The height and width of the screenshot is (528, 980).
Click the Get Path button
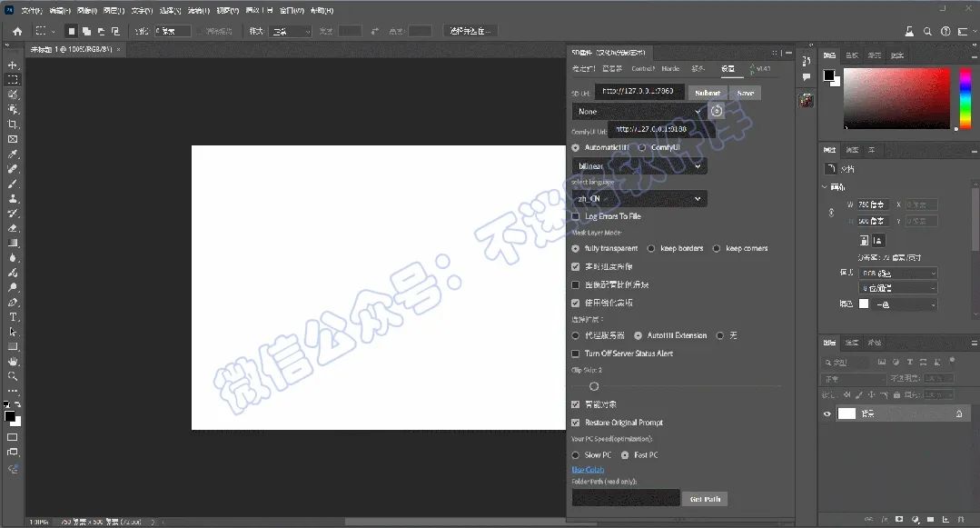705,499
